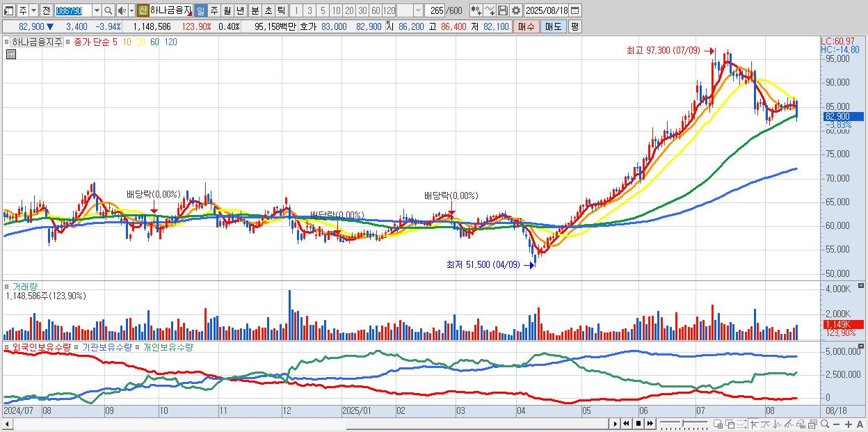Viewport: 868px width, 432px height.
Task: Select the 10 interval tab
Action: point(336,10)
